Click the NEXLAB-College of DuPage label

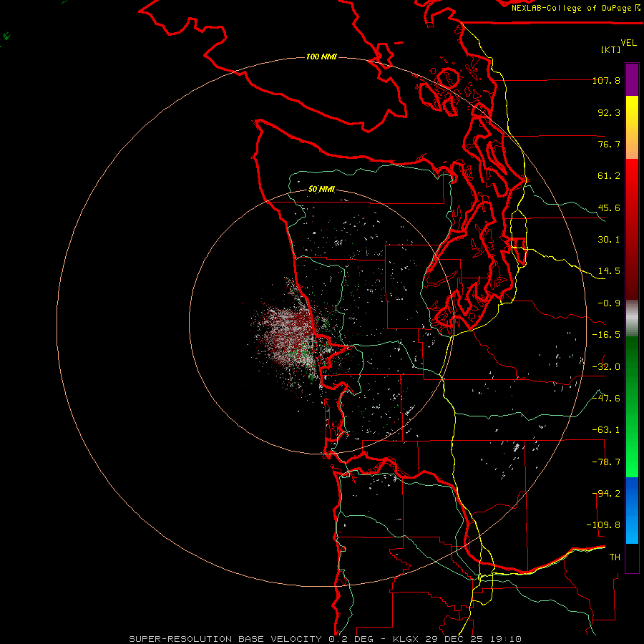pos(575,8)
